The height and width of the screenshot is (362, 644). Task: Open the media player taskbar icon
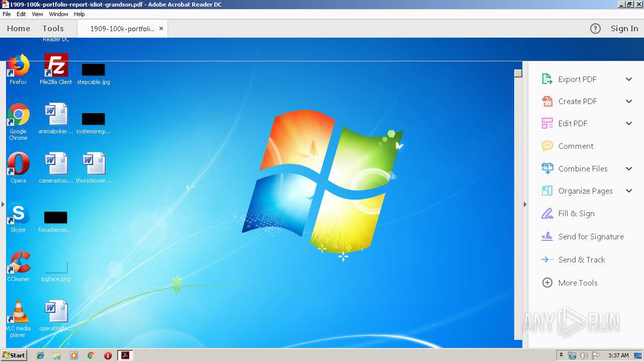pyautogui.click(x=74, y=355)
